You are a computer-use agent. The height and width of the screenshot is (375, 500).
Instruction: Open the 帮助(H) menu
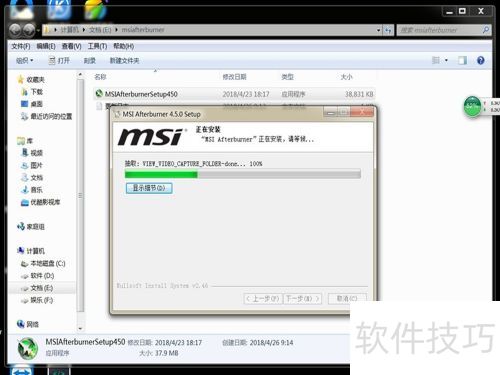(x=124, y=46)
